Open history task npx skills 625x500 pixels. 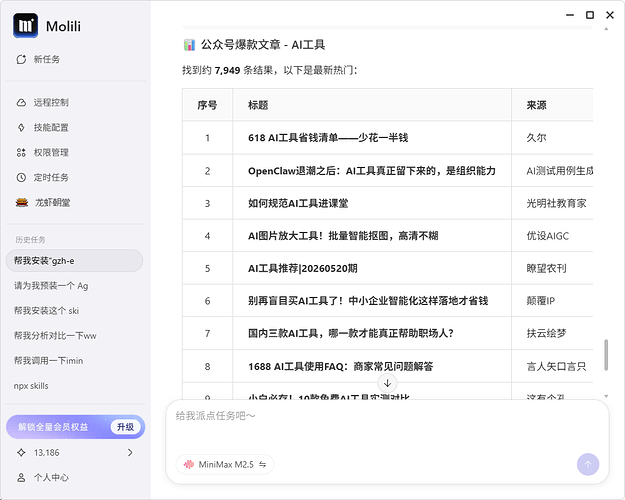(x=31, y=386)
